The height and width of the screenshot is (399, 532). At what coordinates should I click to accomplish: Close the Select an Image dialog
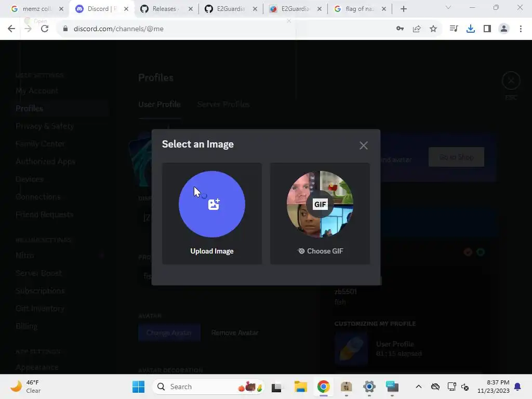pyautogui.click(x=363, y=145)
